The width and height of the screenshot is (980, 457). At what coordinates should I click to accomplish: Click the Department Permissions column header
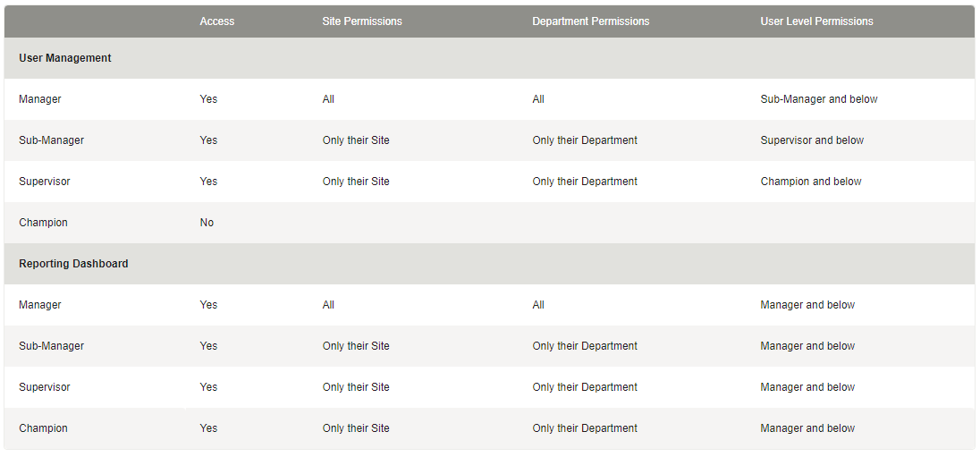(591, 21)
